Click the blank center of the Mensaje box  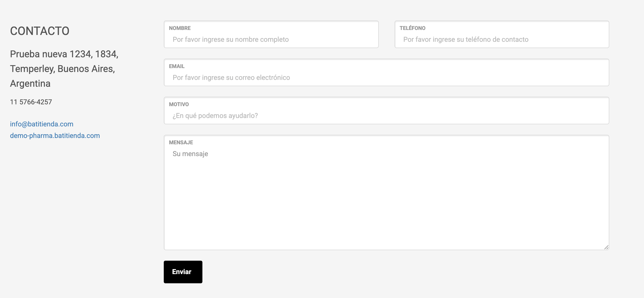386,200
